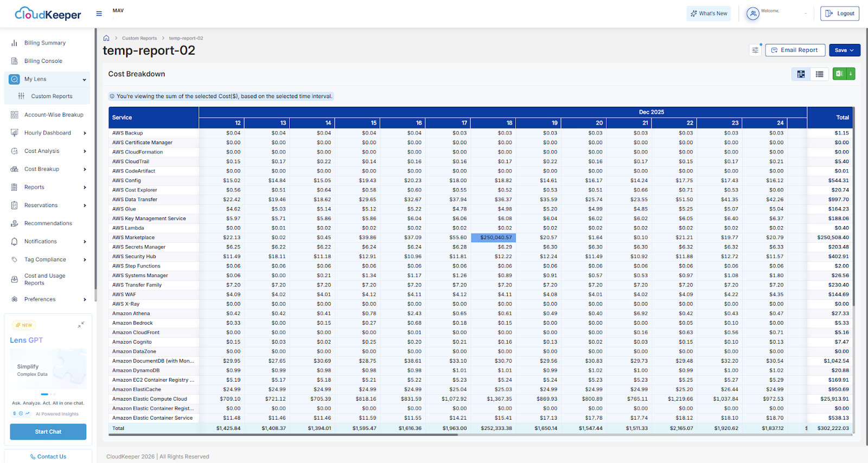
Task: Click the What's New button
Action: coord(709,14)
